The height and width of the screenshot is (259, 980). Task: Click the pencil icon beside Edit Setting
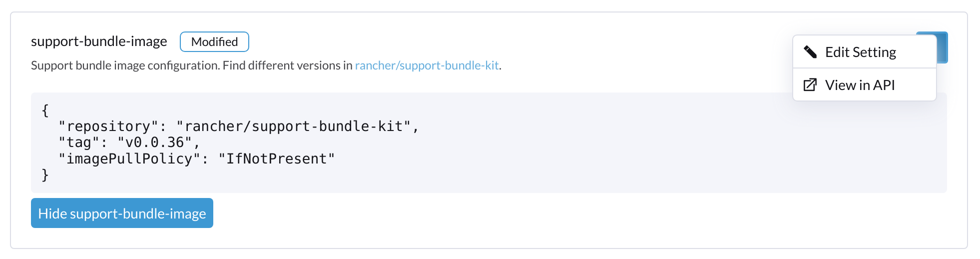tap(810, 52)
